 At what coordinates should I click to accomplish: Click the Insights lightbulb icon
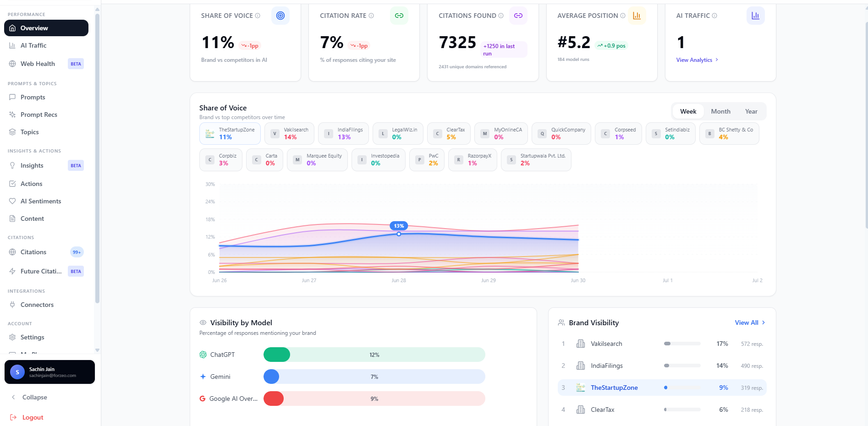(12, 165)
